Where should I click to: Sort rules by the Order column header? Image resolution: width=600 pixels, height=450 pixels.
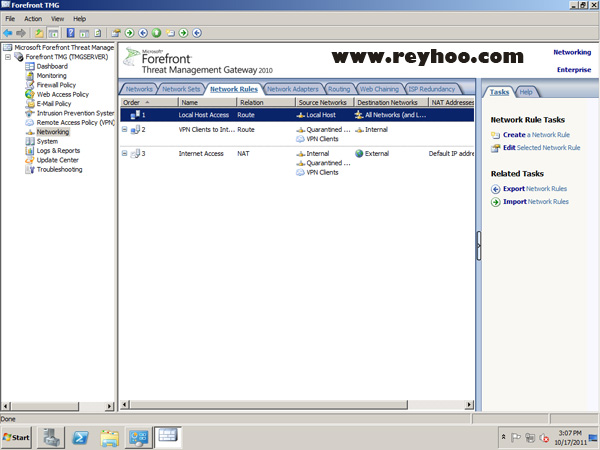[149, 103]
